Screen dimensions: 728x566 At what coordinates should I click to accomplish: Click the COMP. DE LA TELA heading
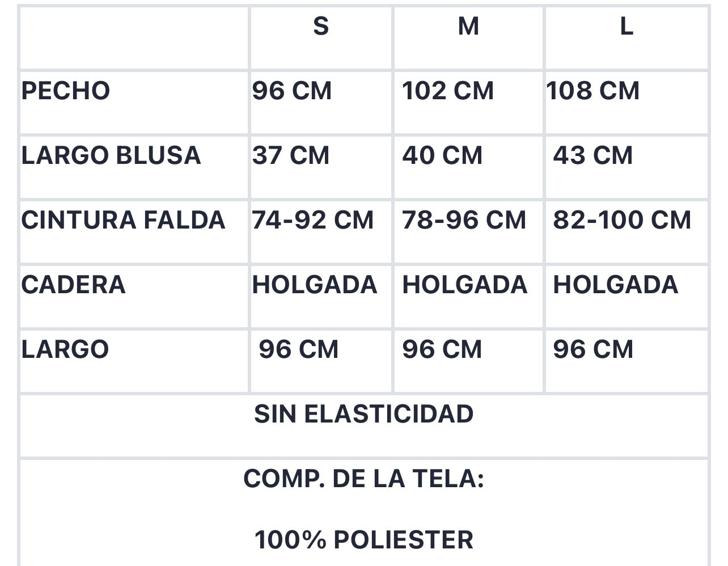tap(364, 479)
